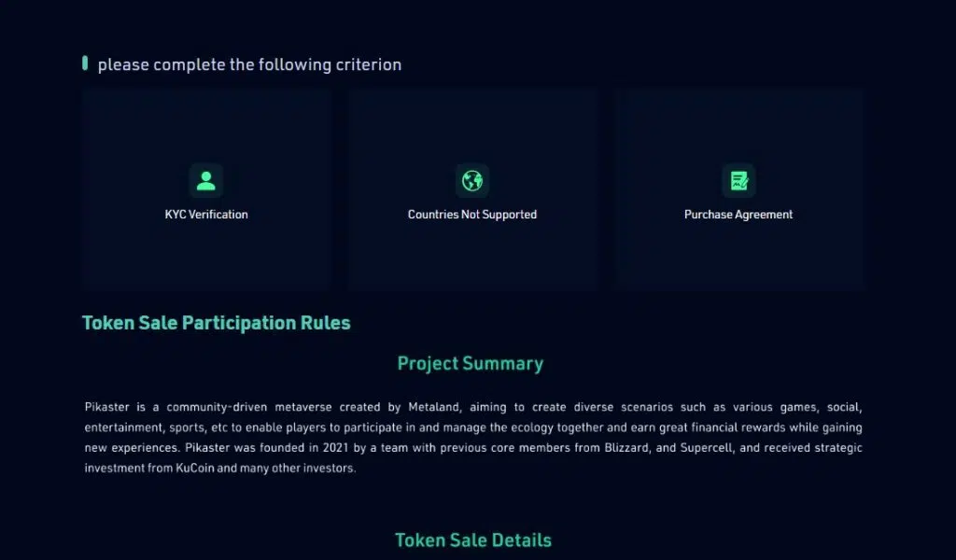Click the please complete the following criterion header
The image size is (956, 560).
[x=248, y=64]
